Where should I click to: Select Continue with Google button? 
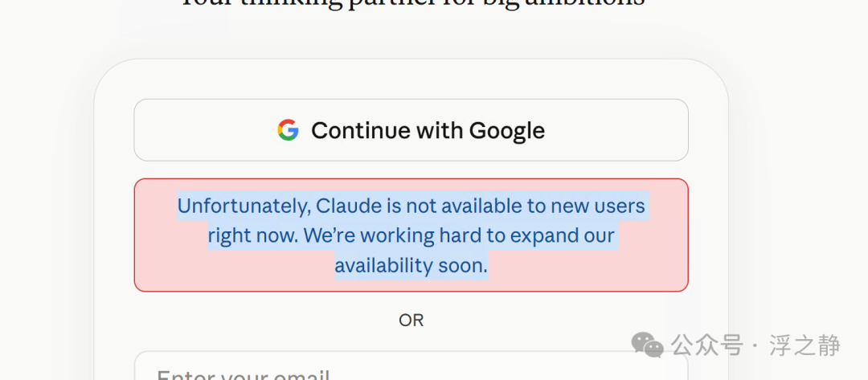(x=411, y=130)
